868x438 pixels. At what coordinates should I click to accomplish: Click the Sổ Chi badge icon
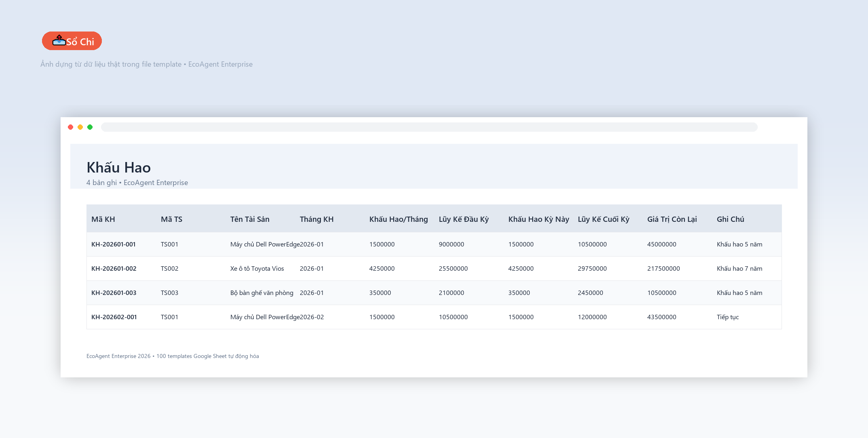59,40
